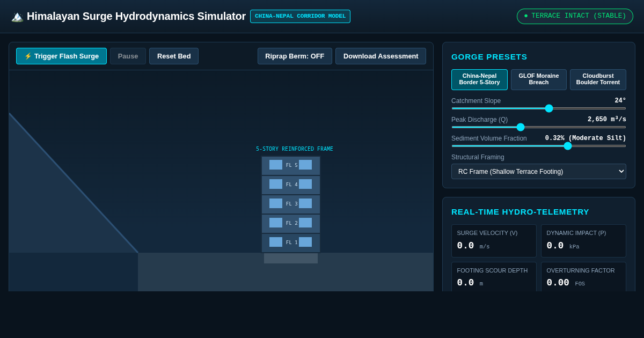Click the Himalayan Surge Hydrodynamics Simulator title
Screen dimensions: 644x338
tap(136, 17)
